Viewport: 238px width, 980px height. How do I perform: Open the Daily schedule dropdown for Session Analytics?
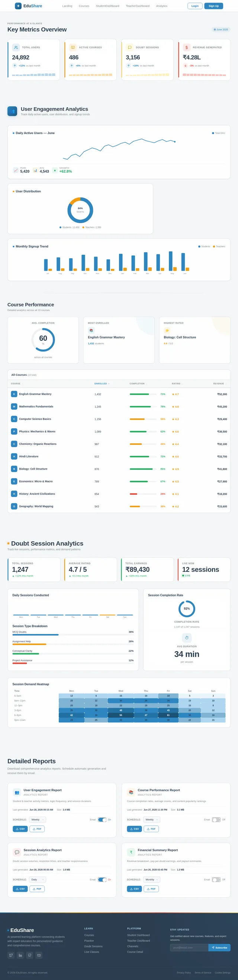pyautogui.click(x=38, y=879)
